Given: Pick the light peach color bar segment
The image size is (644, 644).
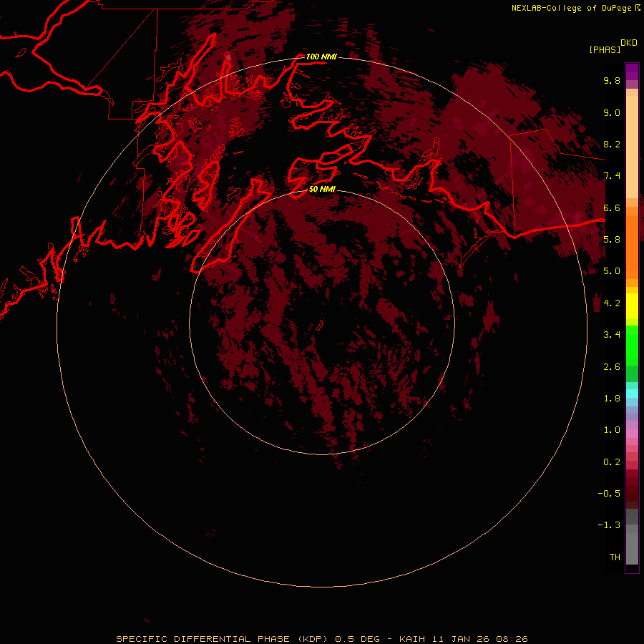Looking at the screenshot, I should point(632,147).
